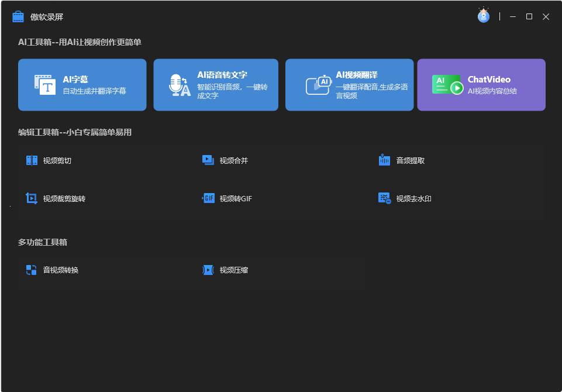Viewport: 562px width, 392px height.
Task: Click the 视频转GIF icon
Action: [x=208, y=198]
